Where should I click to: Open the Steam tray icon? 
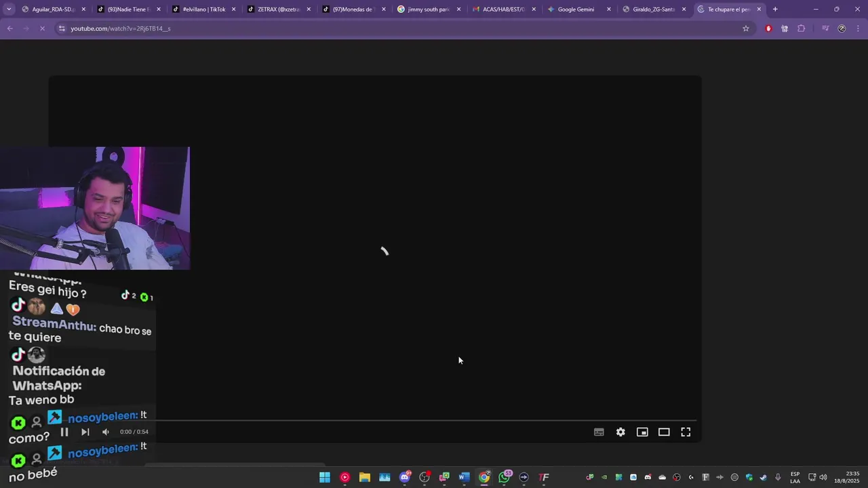point(764,477)
